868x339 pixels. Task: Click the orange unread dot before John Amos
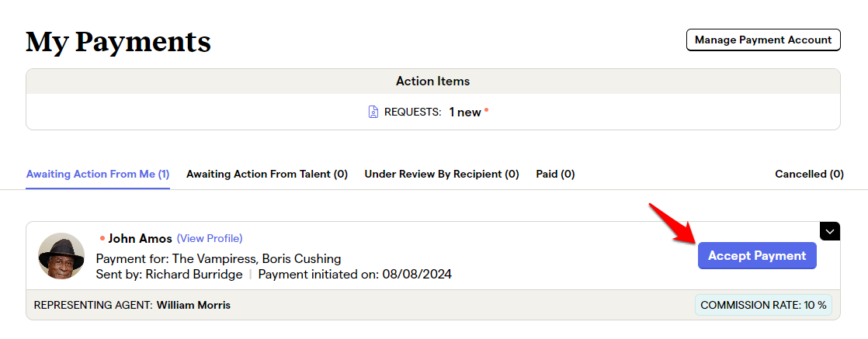point(102,238)
